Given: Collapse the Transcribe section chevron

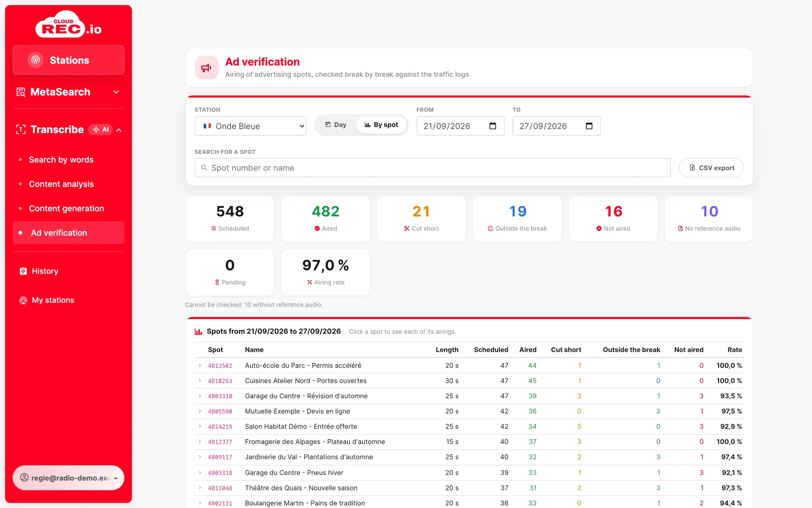Looking at the screenshot, I should [x=119, y=130].
